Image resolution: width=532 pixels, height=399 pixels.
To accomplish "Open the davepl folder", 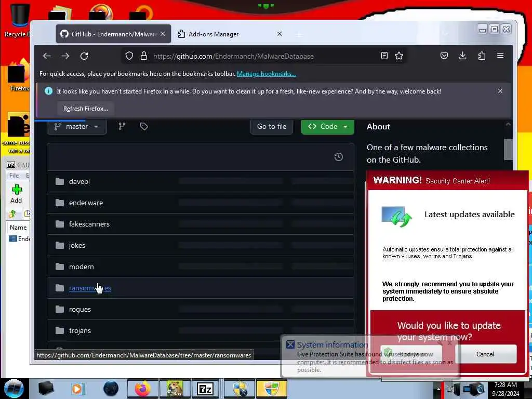I will click(x=79, y=181).
